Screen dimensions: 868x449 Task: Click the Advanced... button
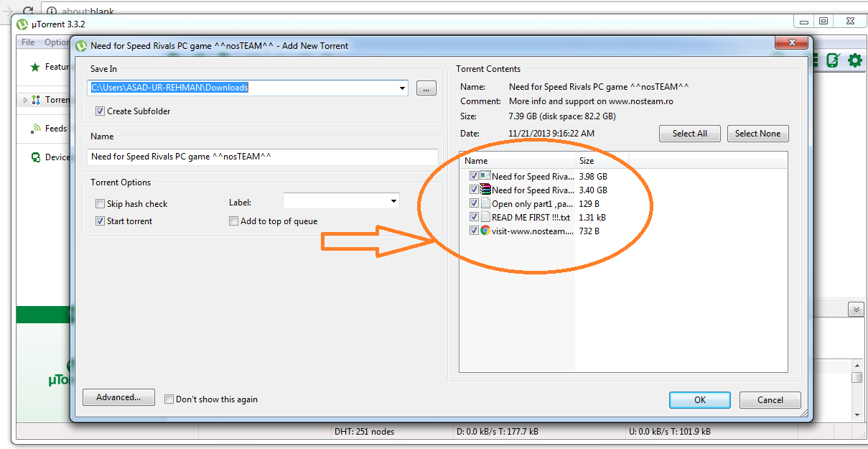(x=119, y=397)
